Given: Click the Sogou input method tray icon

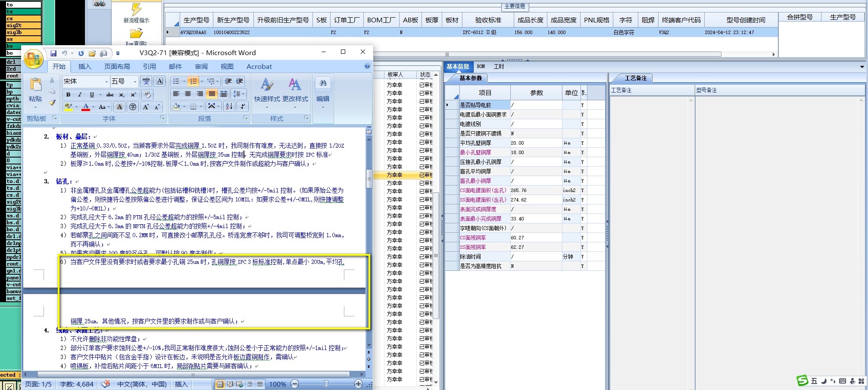Looking at the screenshot, I should 802,381.
